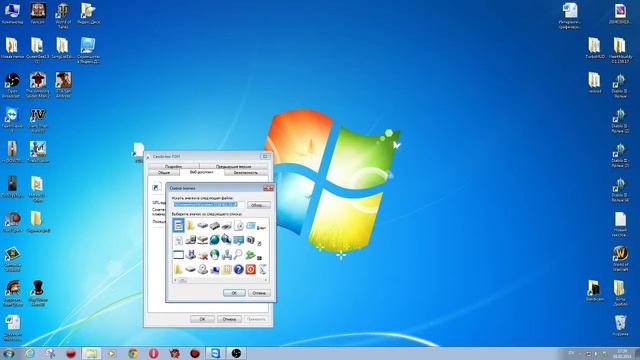Choose the drive with red X icon

pyautogui.click(x=202, y=254)
